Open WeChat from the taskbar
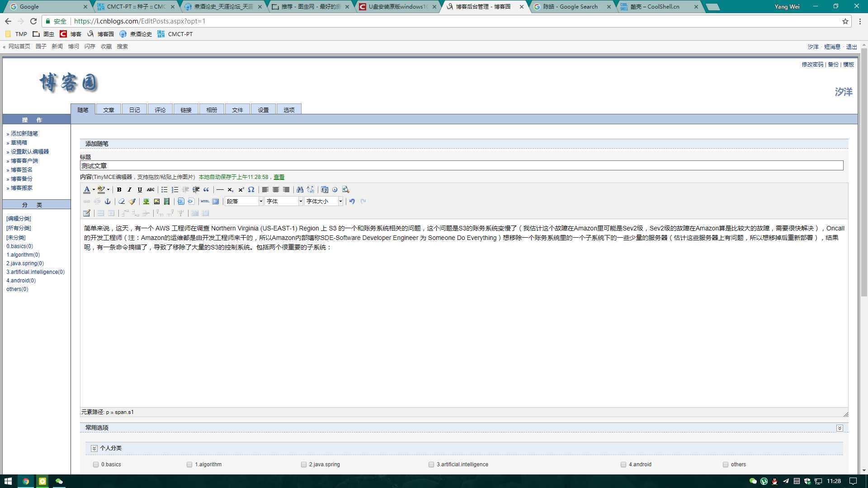The height and width of the screenshot is (488, 868). (59, 481)
